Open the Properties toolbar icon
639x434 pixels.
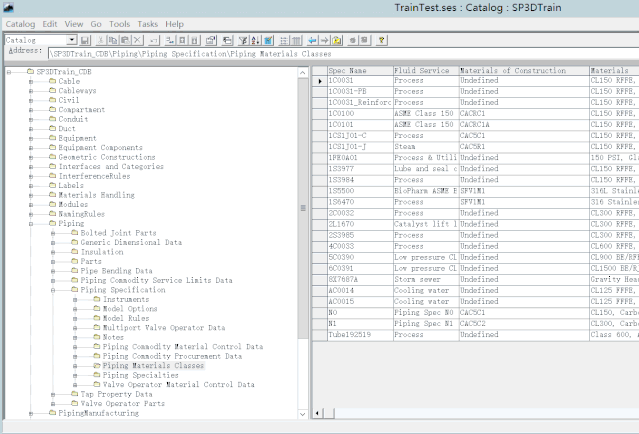click(x=211, y=40)
